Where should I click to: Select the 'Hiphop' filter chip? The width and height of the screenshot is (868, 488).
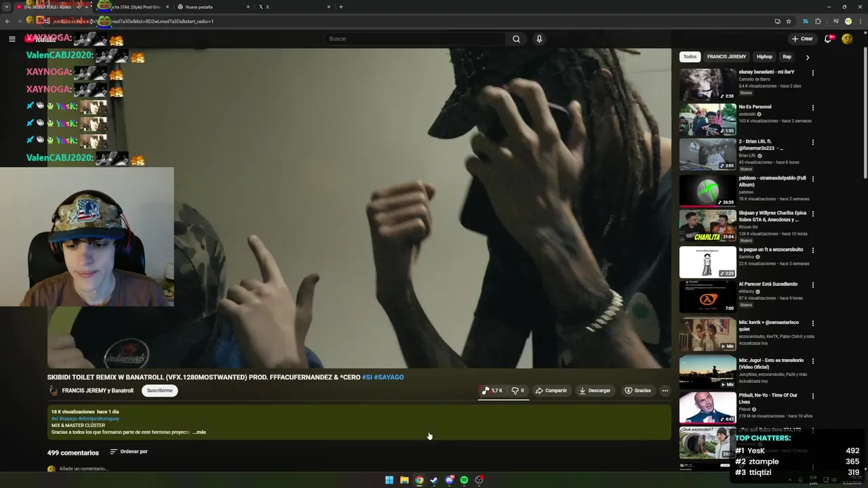[x=764, y=57]
